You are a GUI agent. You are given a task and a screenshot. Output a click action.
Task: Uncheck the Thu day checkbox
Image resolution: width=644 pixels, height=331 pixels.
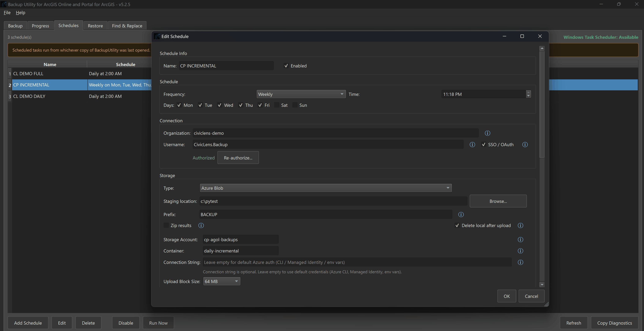241,105
